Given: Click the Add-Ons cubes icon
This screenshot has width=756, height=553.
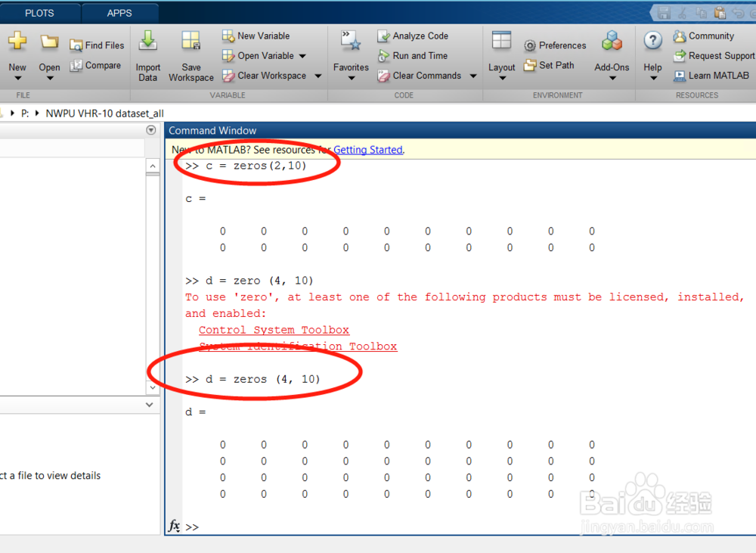Looking at the screenshot, I should [612, 41].
